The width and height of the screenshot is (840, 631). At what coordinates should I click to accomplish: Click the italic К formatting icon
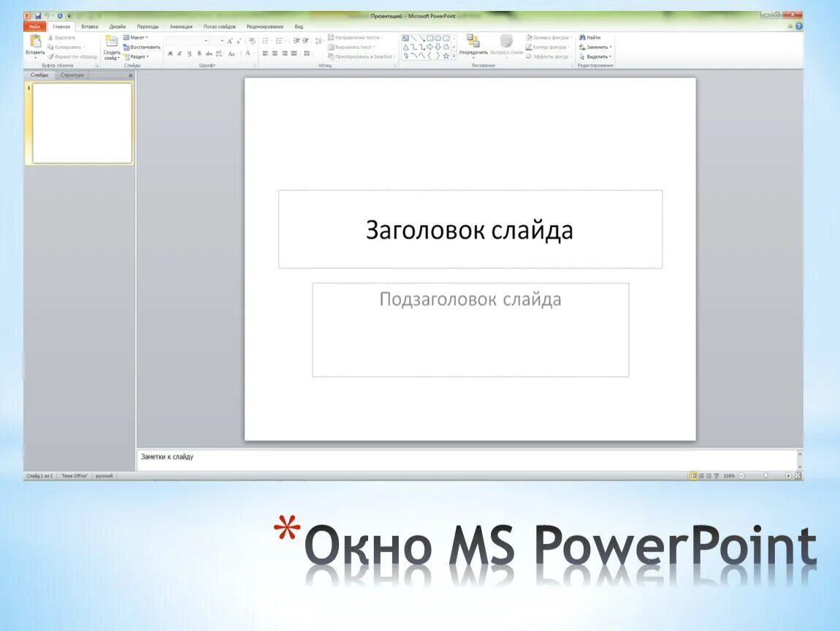coord(180,53)
